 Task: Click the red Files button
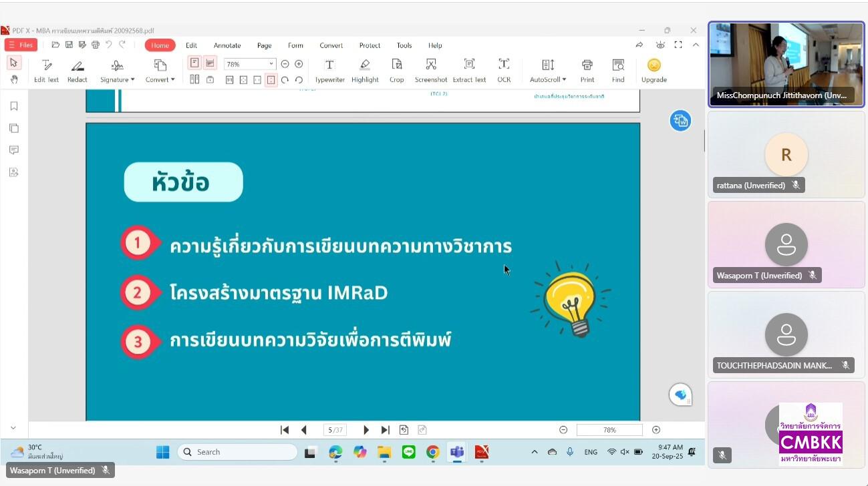point(21,45)
